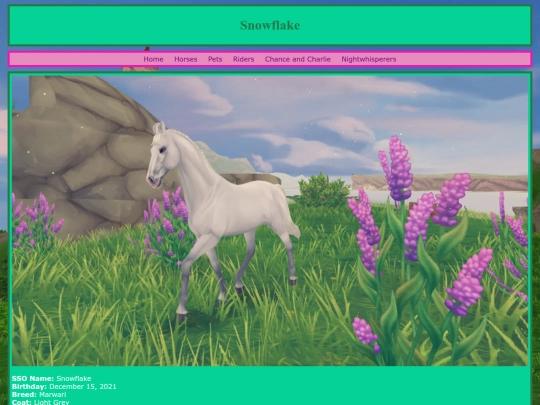
Task: Open the Home navigation link
Action: (x=153, y=59)
